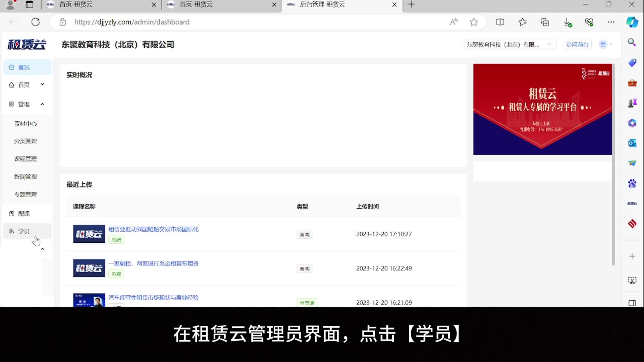Open 配课 in sidebar
The image size is (644, 362).
(27, 214)
